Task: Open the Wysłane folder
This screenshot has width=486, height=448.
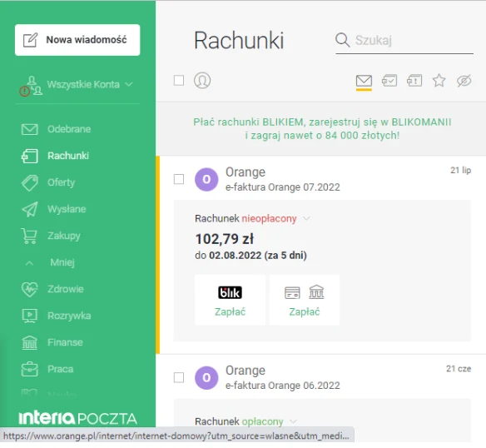Action: tap(67, 209)
